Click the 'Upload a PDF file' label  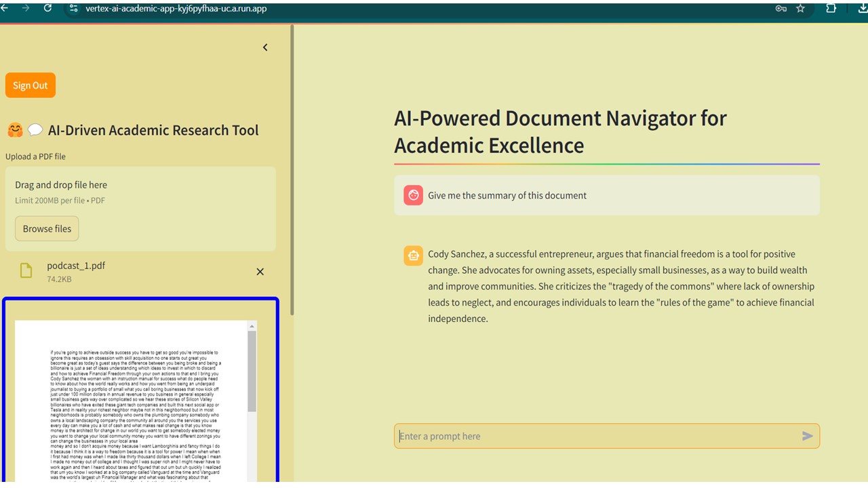coord(36,157)
